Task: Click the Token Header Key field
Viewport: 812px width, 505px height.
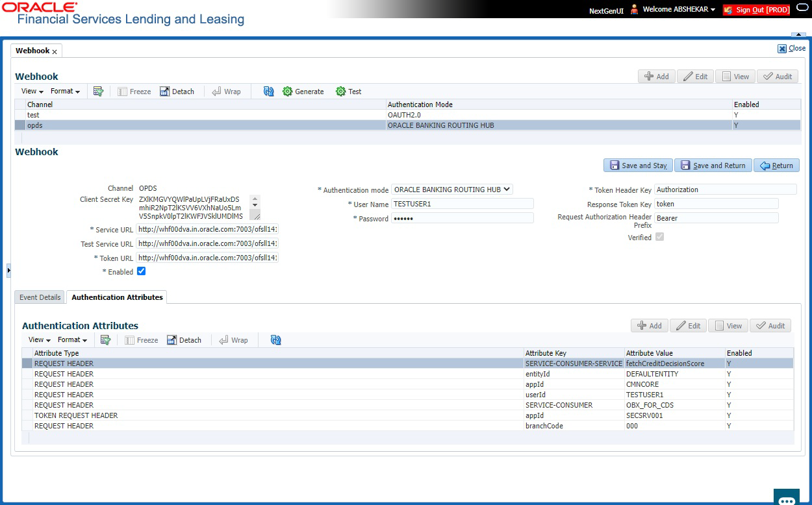Action: click(x=725, y=190)
